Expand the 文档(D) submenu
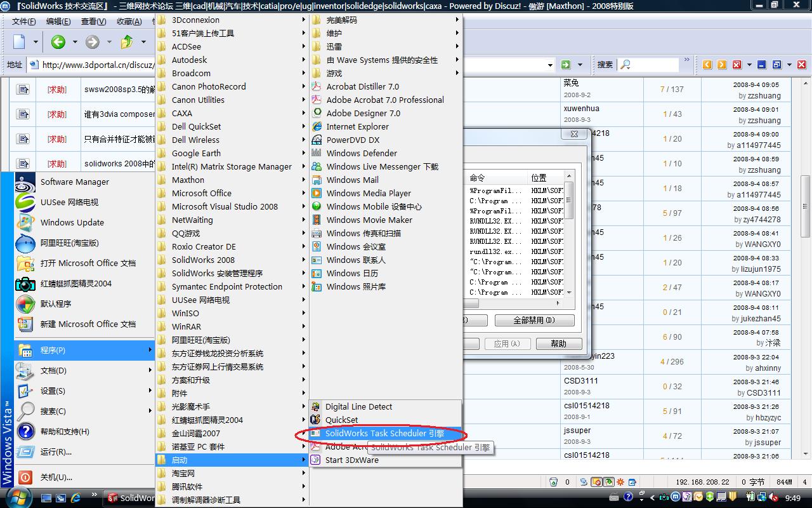The width and height of the screenshot is (812, 508). 84,370
